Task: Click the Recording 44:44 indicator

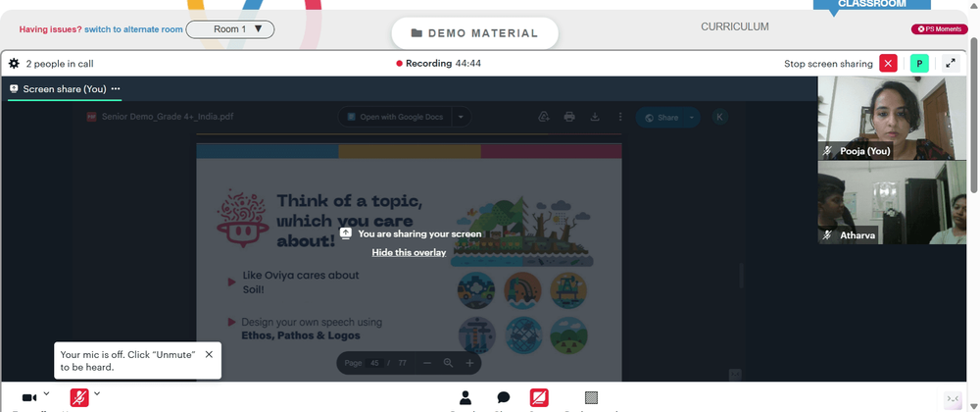Action: [x=439, y=63]
